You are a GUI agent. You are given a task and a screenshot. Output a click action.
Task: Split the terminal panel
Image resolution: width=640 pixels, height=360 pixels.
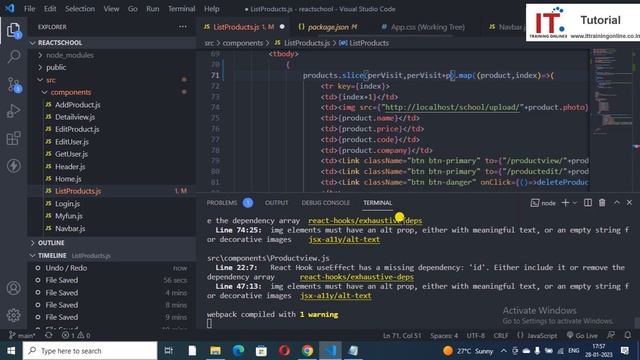[x=588, y=202]
